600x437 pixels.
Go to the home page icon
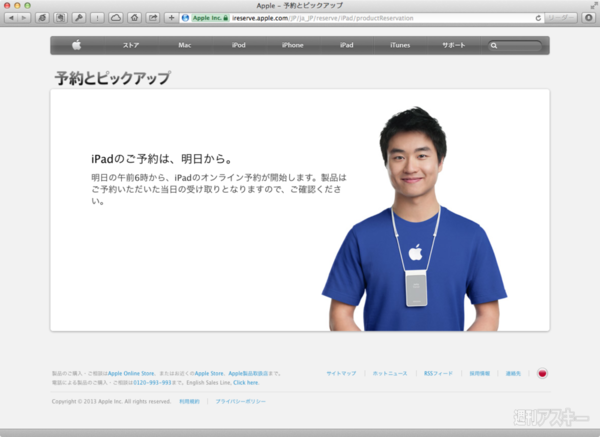pos(134,18)
